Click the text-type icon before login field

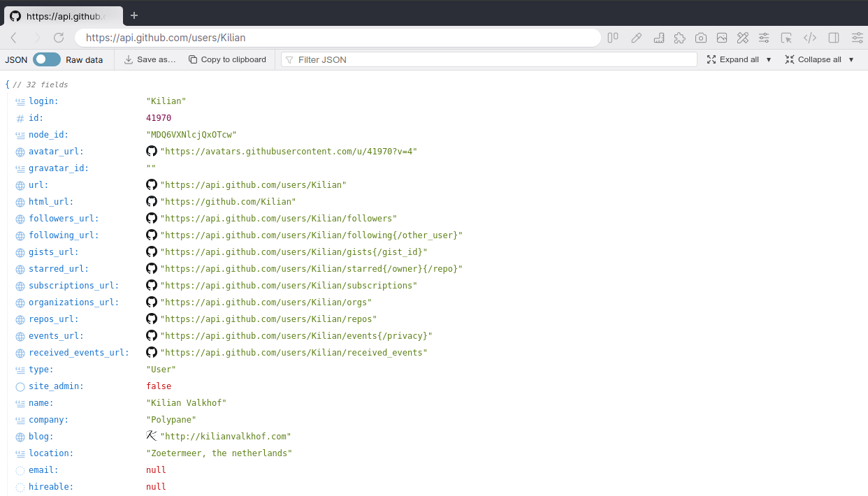click(x=20, y=101)
